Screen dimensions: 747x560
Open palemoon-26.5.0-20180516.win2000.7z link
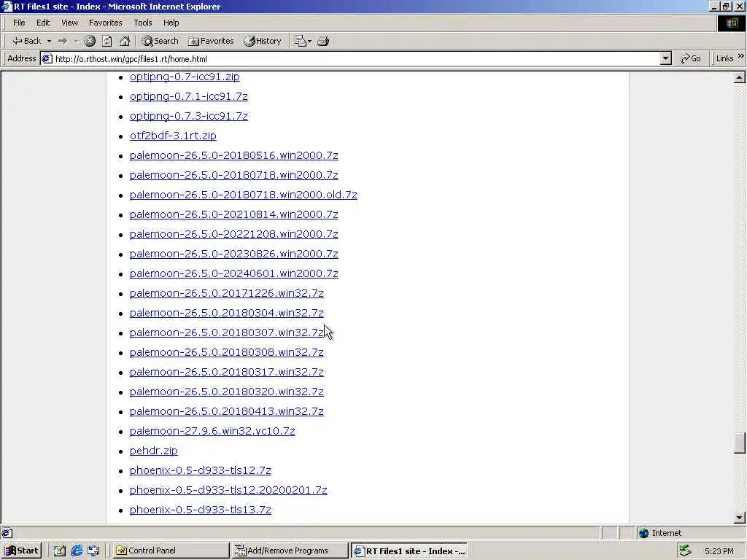[x=234, y=155]
